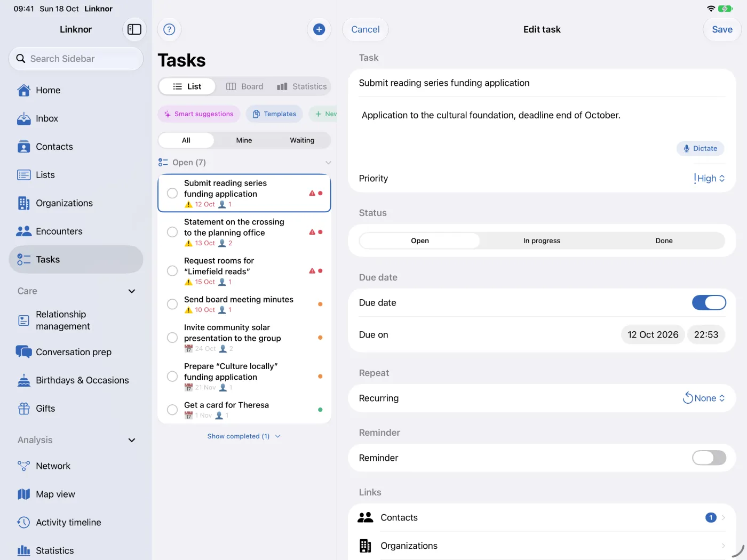747x560 pixels.
Task: Navigate to Organizations in sidebar
Action: [76, 203]
